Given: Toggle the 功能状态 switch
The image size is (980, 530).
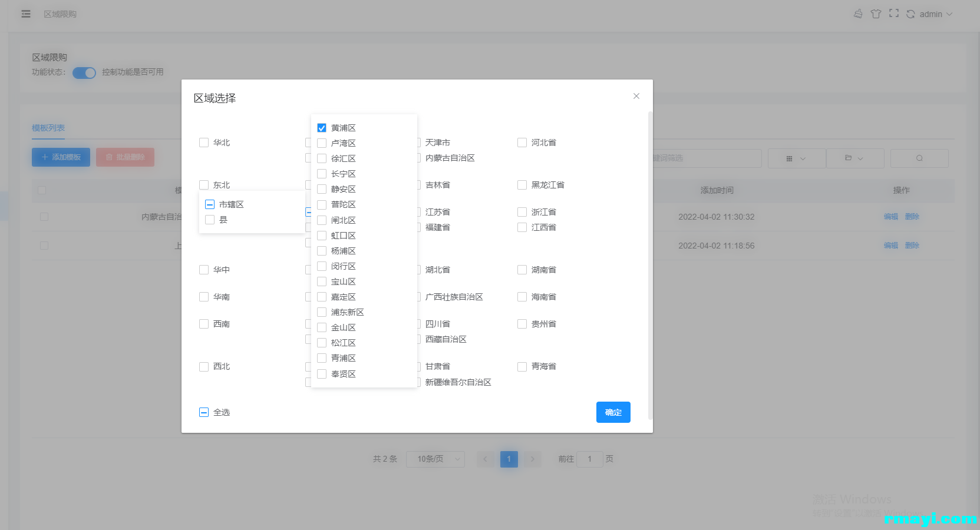Looking at the screenshot, I should [x=84, y=73].
